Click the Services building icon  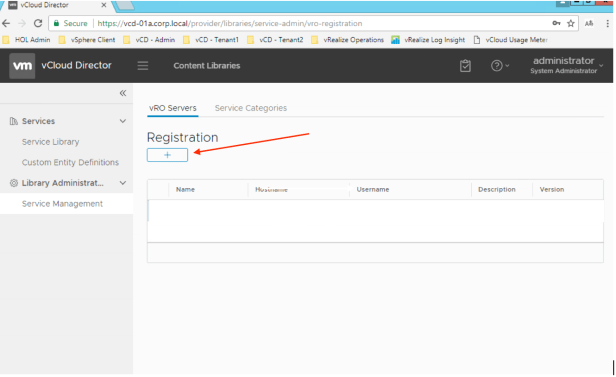pyautogui.click(x=14, y=121)
